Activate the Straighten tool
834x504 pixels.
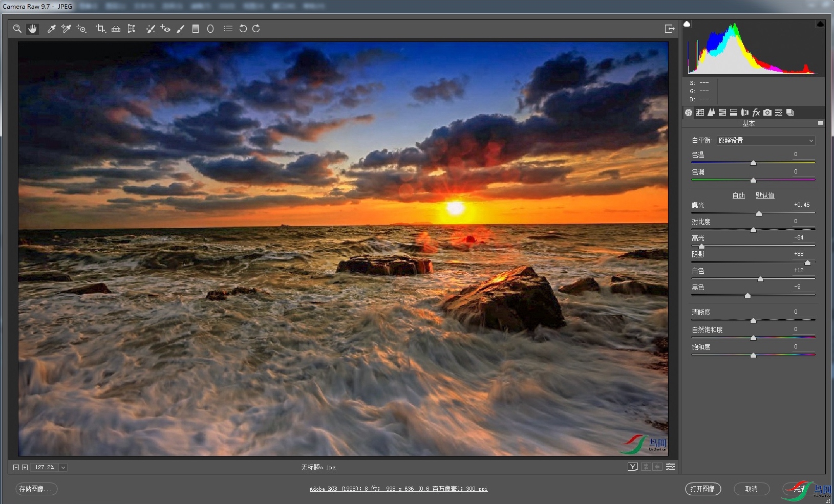tap(116, 29)
